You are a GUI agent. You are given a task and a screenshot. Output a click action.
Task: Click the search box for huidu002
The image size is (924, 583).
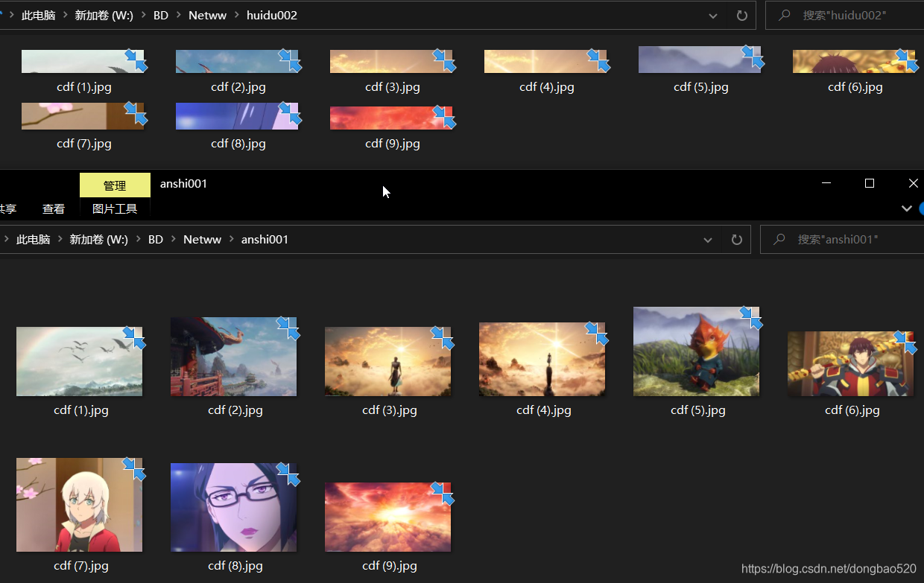[x=845, y=15]
